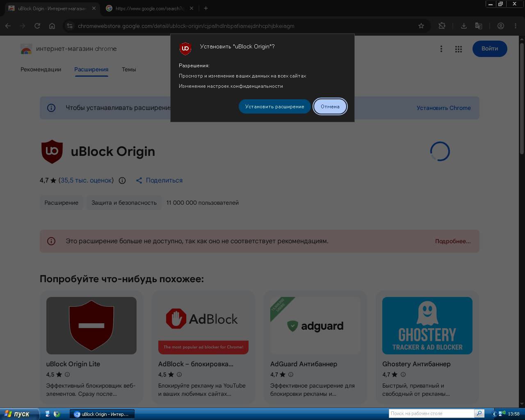
Task: Click the info icon next to AdGuard rating
Action: click(291, 374)
